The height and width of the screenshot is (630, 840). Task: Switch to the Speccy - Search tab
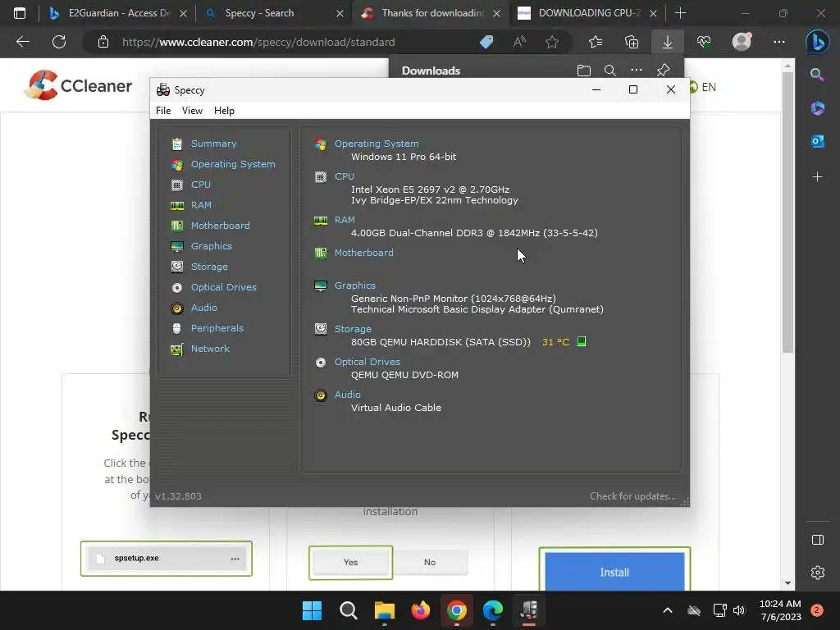point(273,13)
